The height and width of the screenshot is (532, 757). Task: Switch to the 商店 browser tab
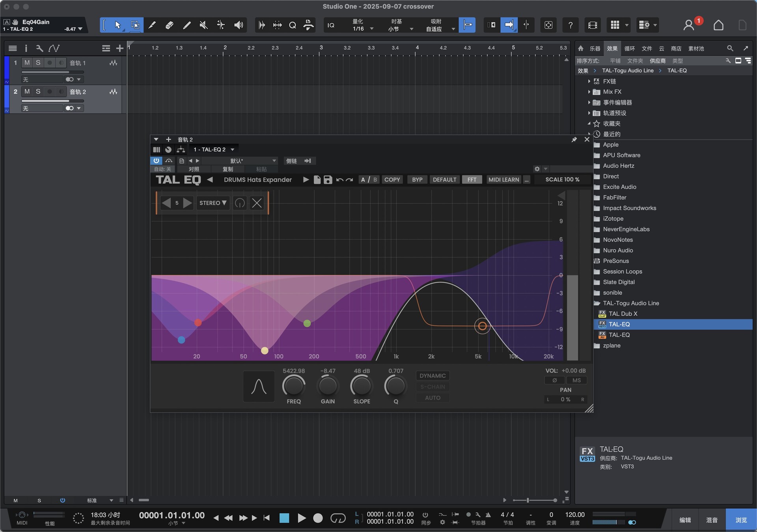click(x=676, y=49)
